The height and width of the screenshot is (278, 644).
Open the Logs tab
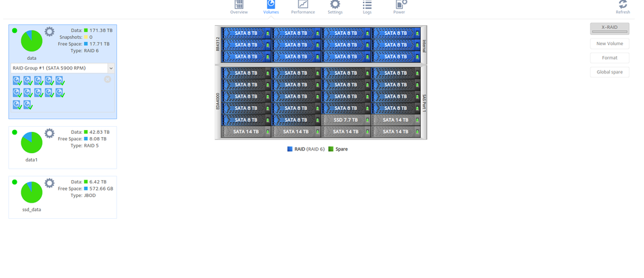pyautogui.click(x=367, y=7)
